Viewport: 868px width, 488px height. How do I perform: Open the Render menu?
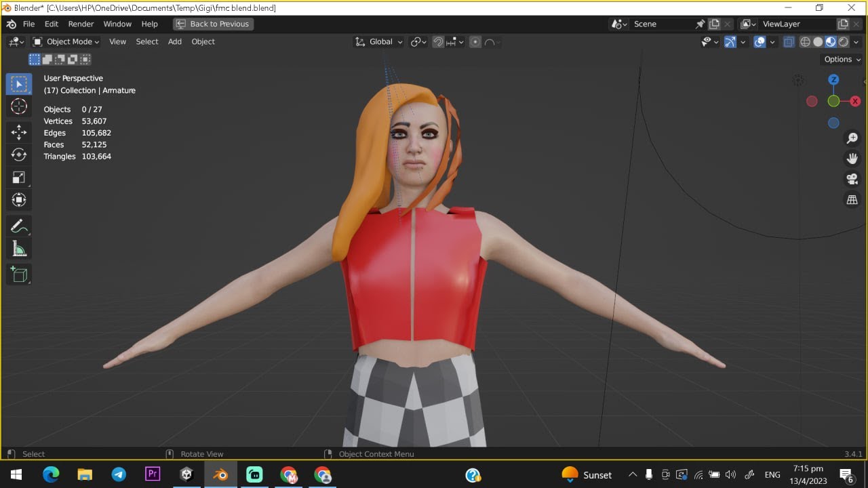(81, 24)
